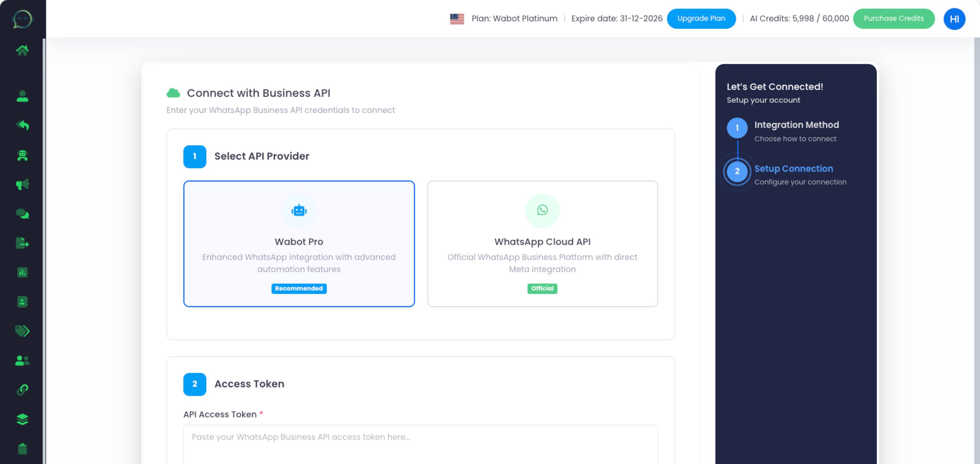This screenshot has width=980, height=464.
Task: Click the Purchase Credits button
Action: 894,18
